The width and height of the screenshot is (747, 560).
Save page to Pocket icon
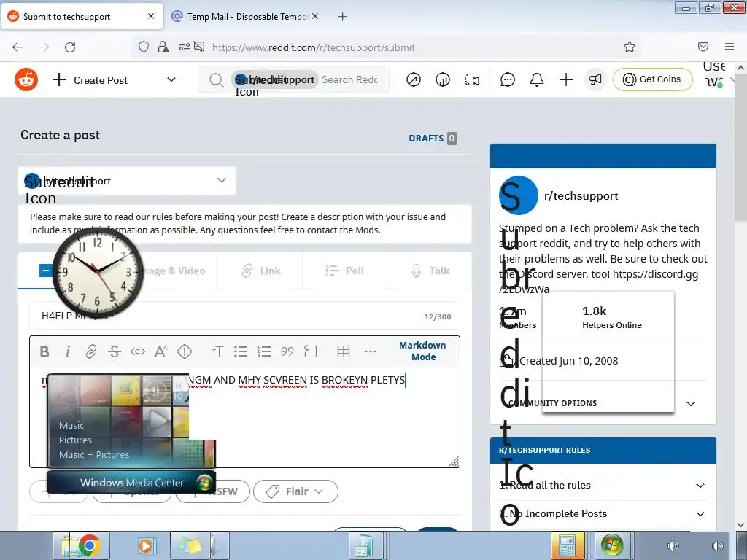703,47
